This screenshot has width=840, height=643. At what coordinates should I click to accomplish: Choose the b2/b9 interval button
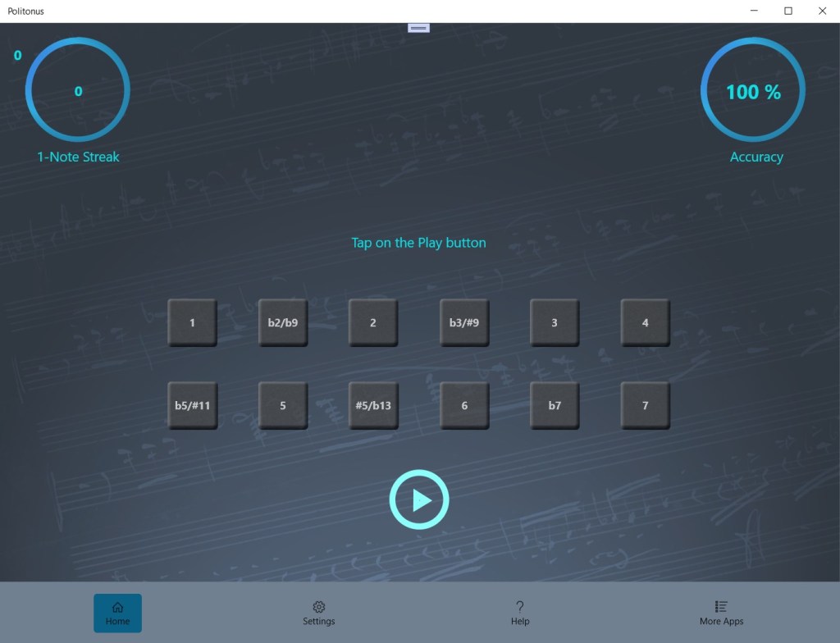pos(283,322)
